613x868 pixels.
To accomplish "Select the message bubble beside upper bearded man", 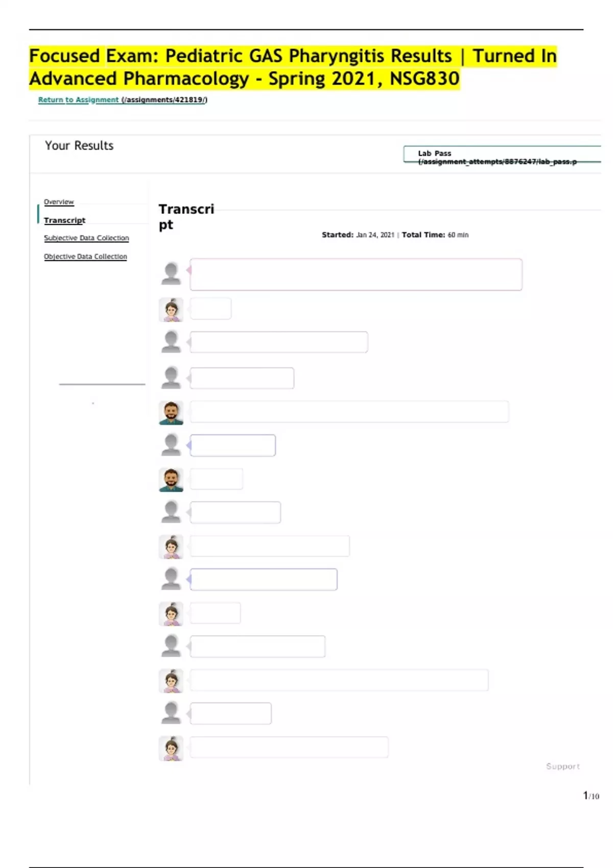I will click(x=349, y=412).
